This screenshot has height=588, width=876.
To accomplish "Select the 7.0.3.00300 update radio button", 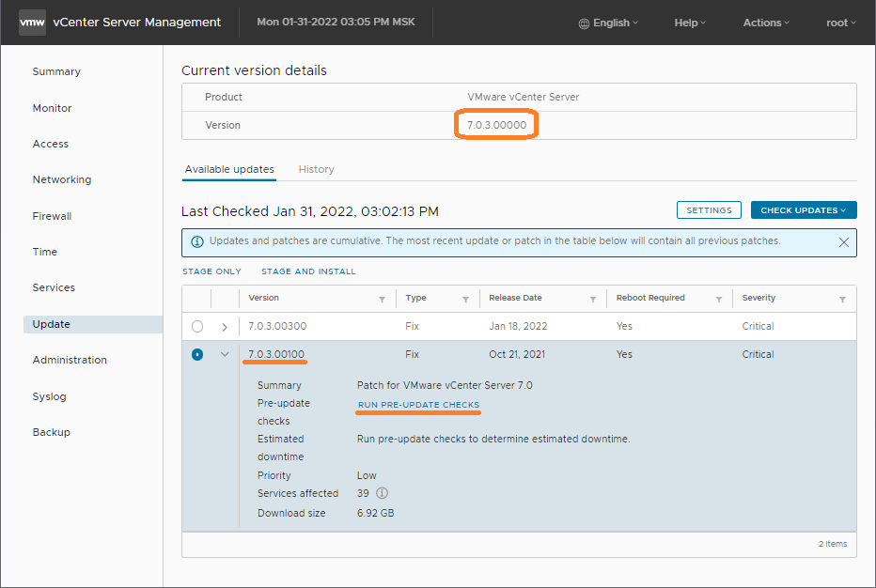I will [x=197, y=327].
